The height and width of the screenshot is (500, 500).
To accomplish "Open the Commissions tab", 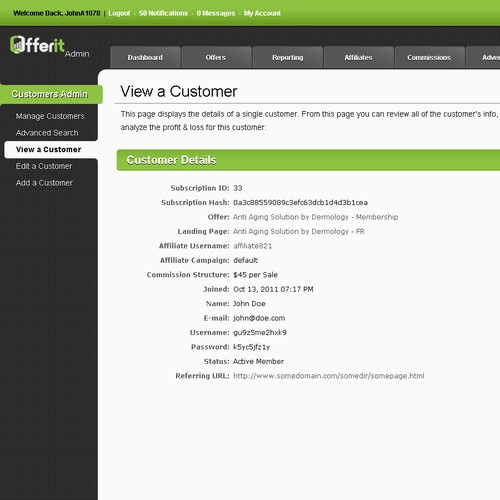I will pos(429,57).
